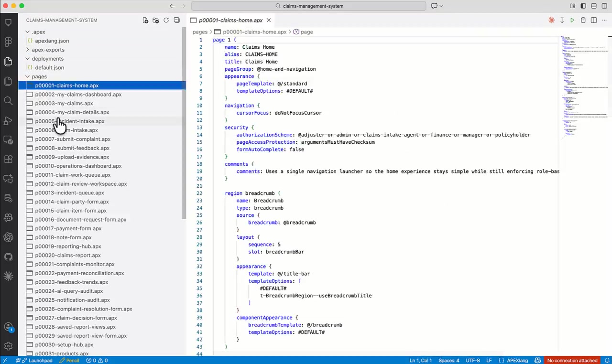Go back with the left navigation arrow

point(172,6)
